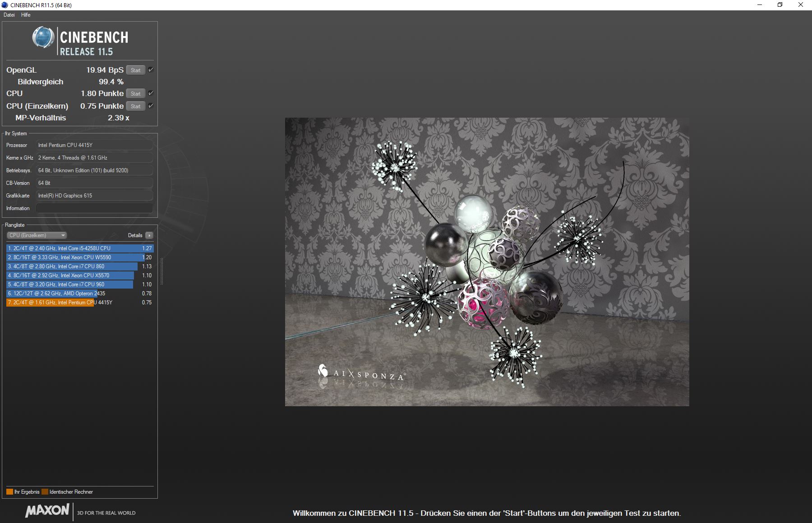The width and height of the screenshot is (812, 523).
Task: Toggle the CPU (Einzelkern) test checkbox
Action: point(151,106)
